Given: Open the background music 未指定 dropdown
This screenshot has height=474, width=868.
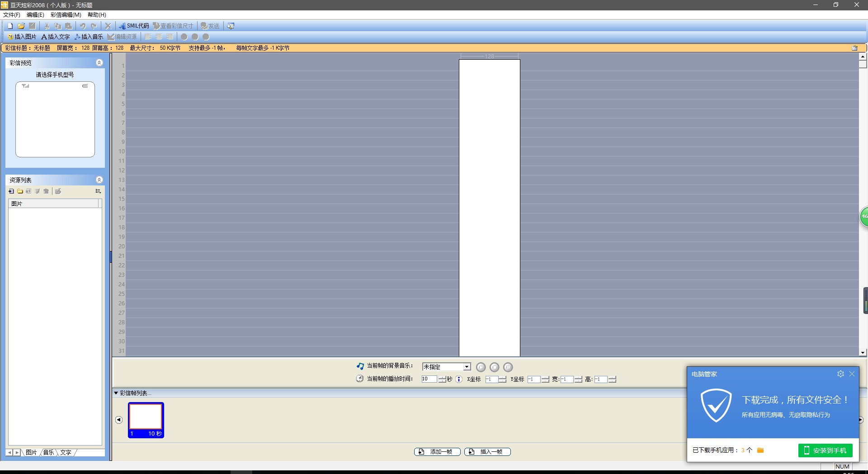Looking at the screenshot, I should (467, 367).
